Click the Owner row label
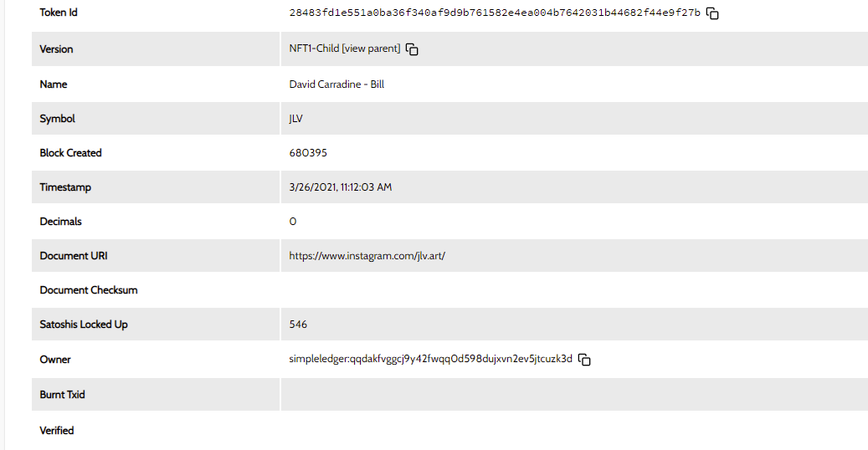 tap(54, 360)
